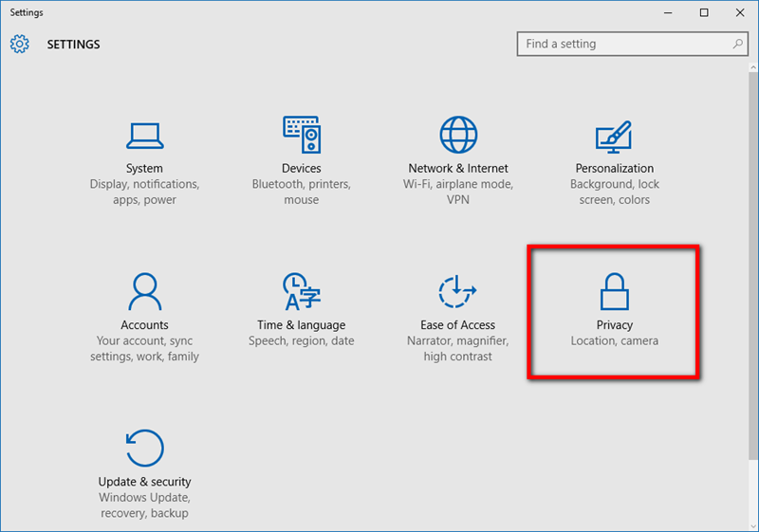Click the Privacy label
This screenshot has height=532, width=759.
(614, 325)
